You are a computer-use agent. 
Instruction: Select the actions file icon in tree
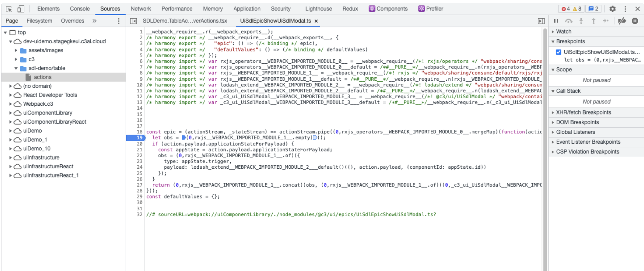click(x=28, y=77)
